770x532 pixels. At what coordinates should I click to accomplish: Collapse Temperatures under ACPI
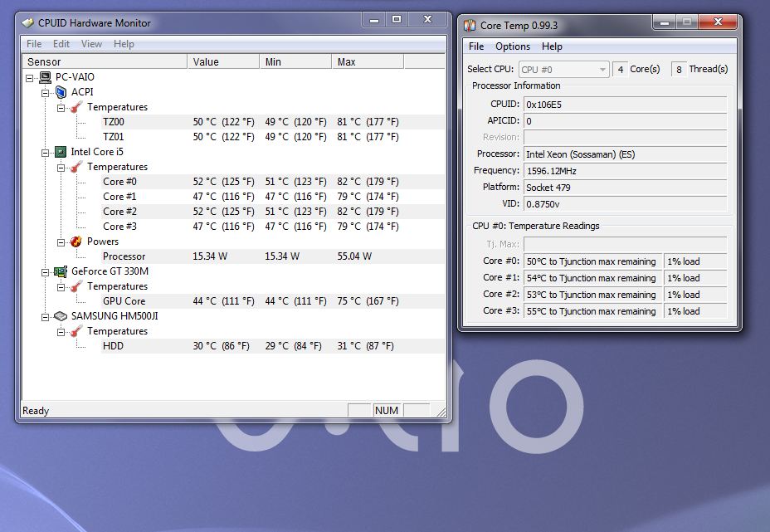61,108
